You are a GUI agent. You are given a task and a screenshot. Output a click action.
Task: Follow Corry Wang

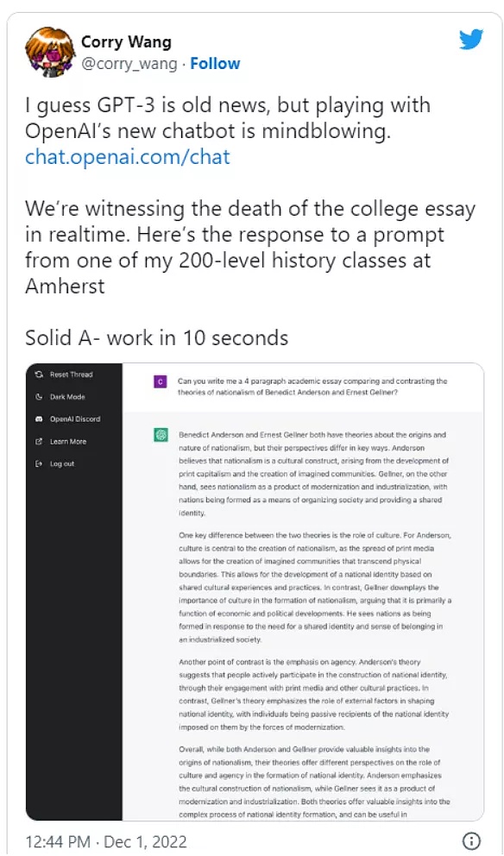215,63
